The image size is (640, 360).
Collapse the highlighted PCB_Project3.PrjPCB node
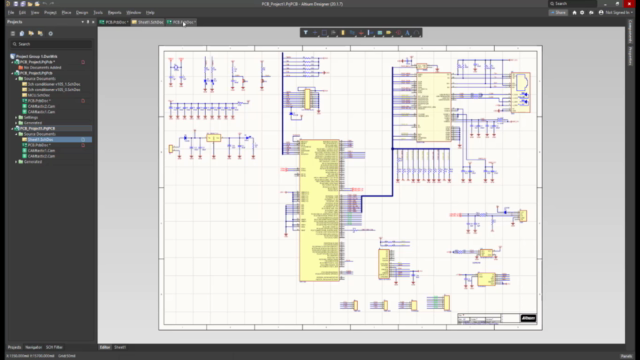pos(12,129)
